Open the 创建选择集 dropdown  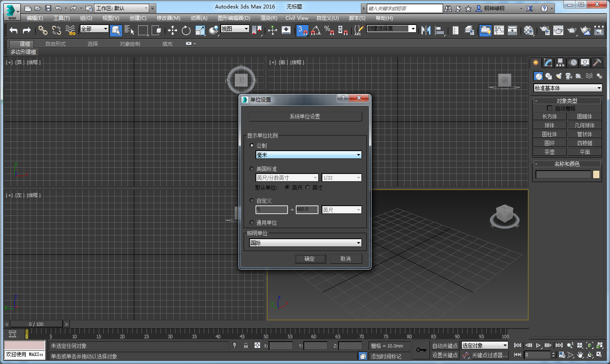pyautogui.click(x=391, y=28)
